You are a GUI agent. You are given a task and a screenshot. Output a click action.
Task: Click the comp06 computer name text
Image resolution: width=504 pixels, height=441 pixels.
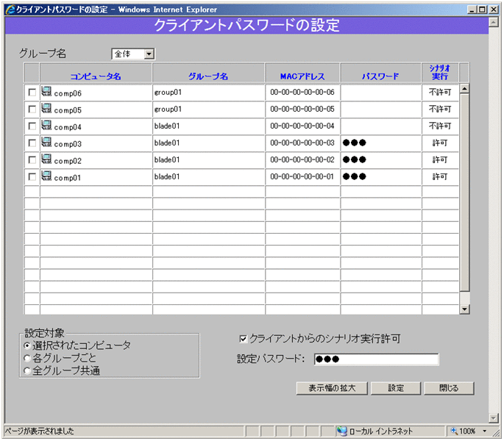68,93
